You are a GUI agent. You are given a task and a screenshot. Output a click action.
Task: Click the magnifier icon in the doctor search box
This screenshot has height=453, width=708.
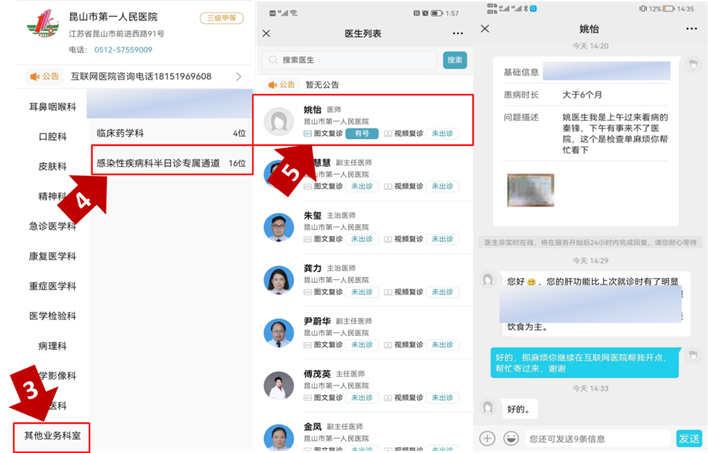pos(273,60)
